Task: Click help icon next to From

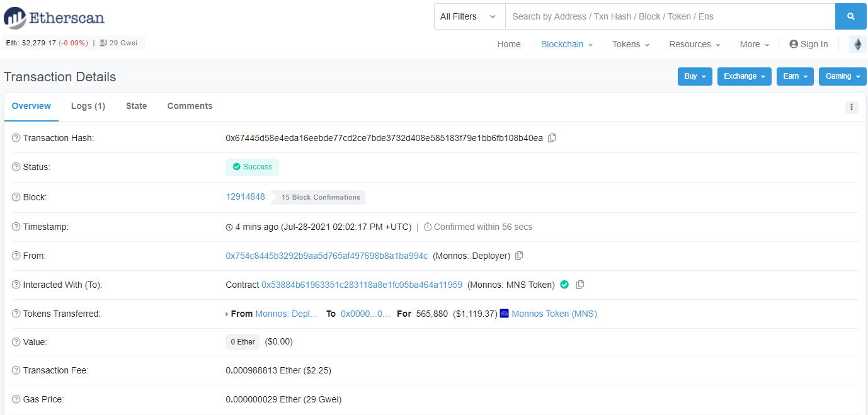Action: pos(16,256)
